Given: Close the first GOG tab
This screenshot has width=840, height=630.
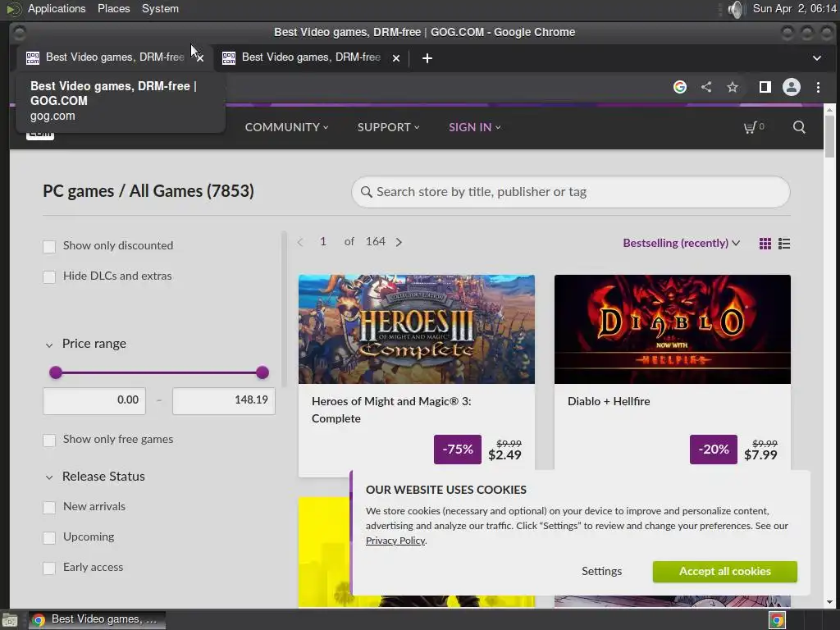Looking at the screenshot, I should (x=200, y=58).
